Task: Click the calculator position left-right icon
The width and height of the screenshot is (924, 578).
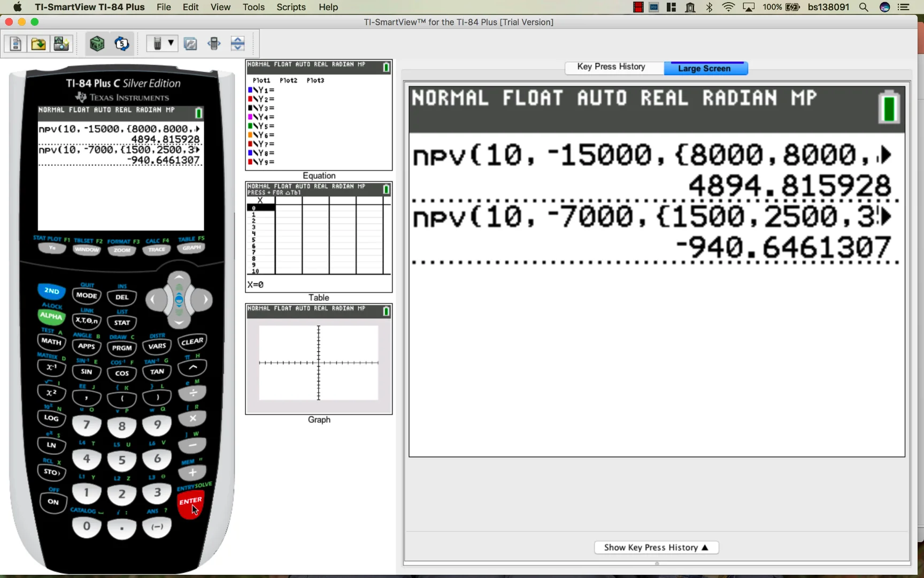Action: click(214, 44)
